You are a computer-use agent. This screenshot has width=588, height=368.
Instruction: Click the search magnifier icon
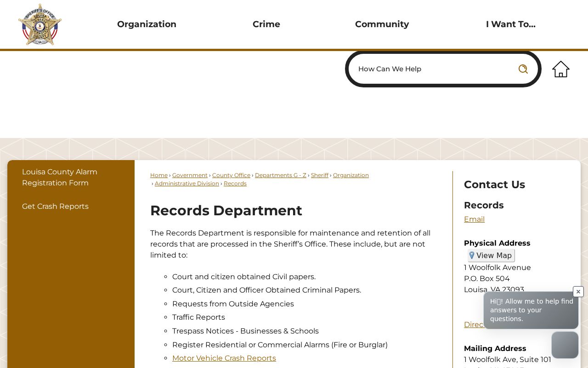[x=523, y=69]
